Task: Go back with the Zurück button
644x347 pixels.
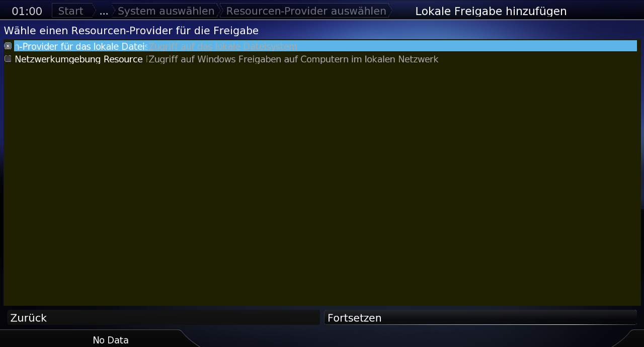Action: pos(164,318)
